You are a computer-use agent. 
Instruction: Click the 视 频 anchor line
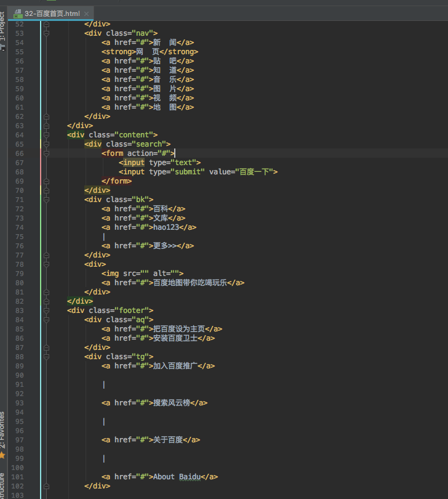point(148,98)
